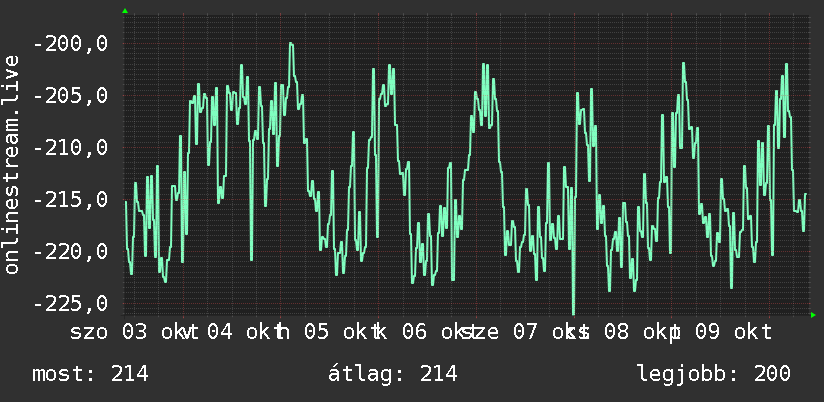Click the -225,0 Y-axis label
The image size is (824, 402).
tap(70, 304)
